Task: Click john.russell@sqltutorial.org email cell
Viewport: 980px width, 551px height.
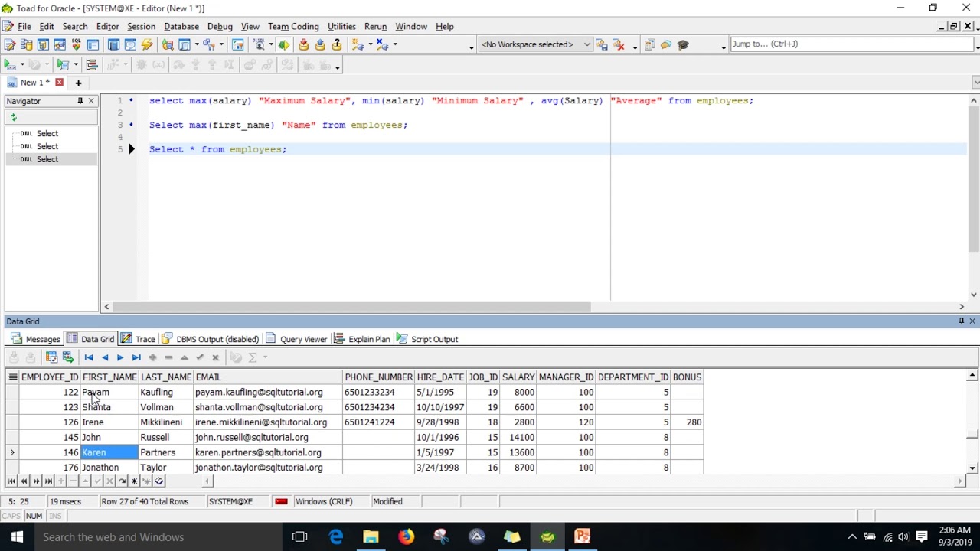Action: click(267, 438)
